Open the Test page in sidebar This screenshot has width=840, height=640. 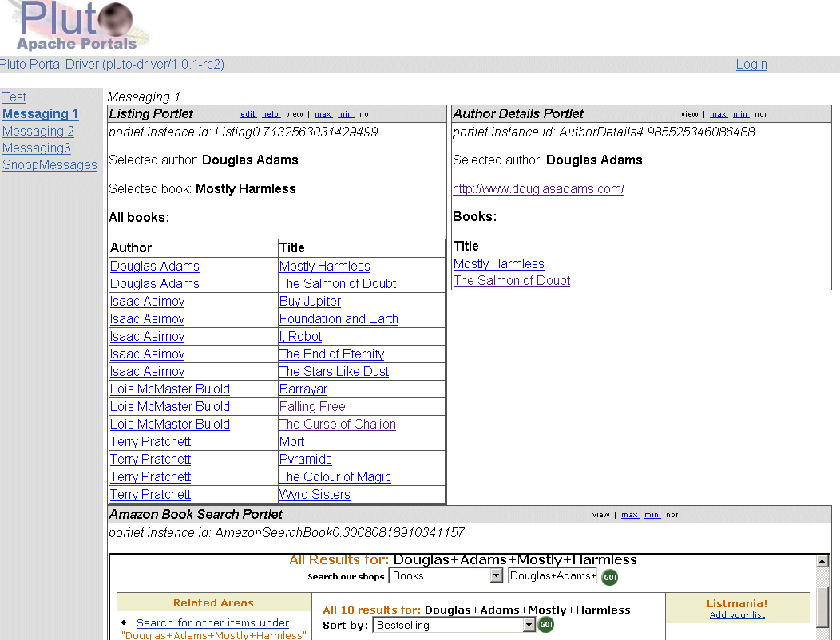[14, 97]
